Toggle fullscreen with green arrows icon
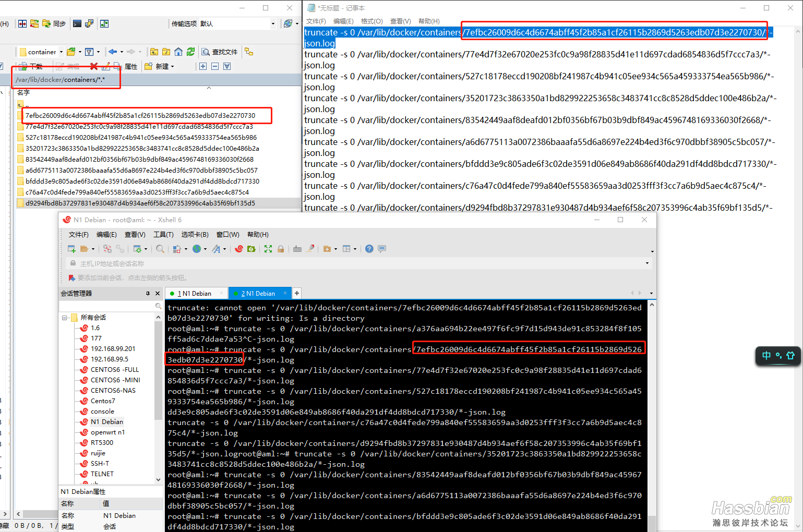 tap(268, 249)
